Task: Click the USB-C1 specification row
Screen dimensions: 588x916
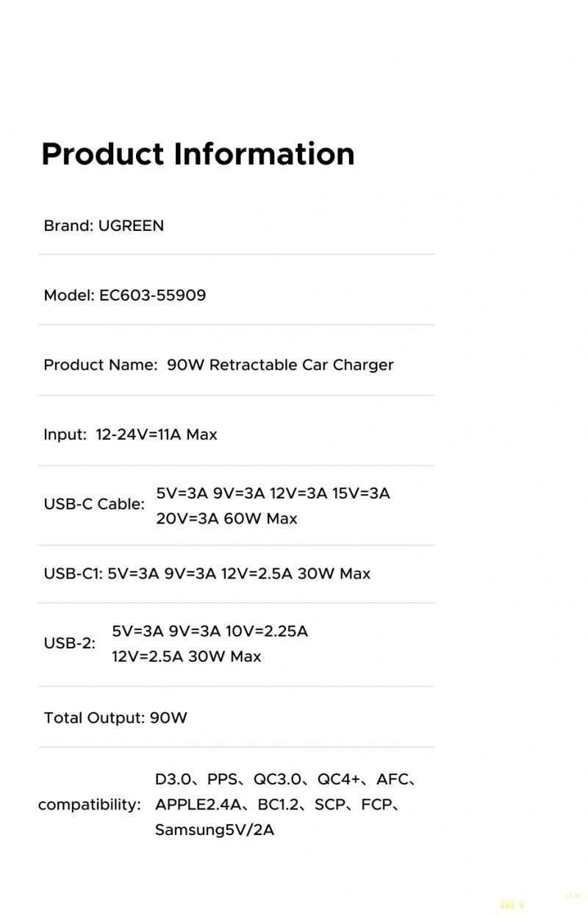Action: [x=207, y=573]
